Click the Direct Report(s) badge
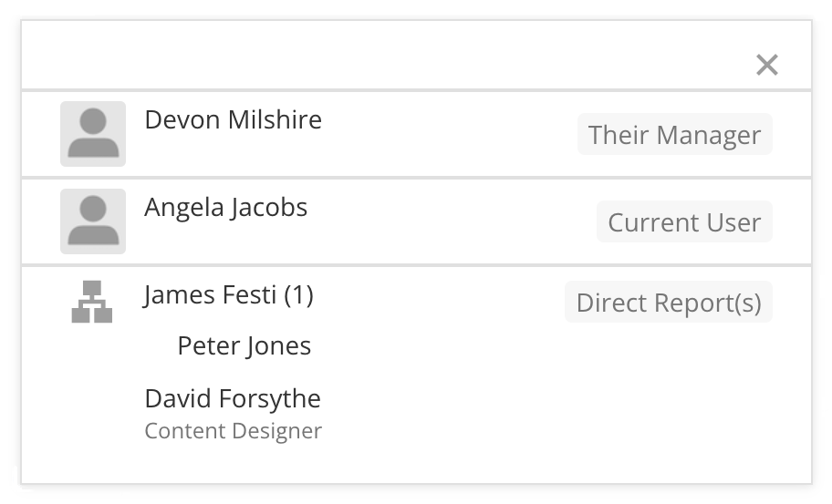 pos(669,302)
